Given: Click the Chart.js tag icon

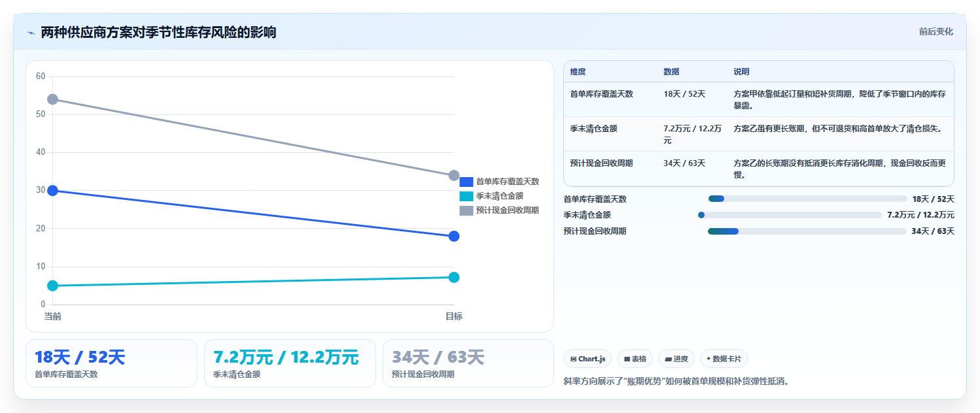Looking at the screenshot, I should (574, 359).
